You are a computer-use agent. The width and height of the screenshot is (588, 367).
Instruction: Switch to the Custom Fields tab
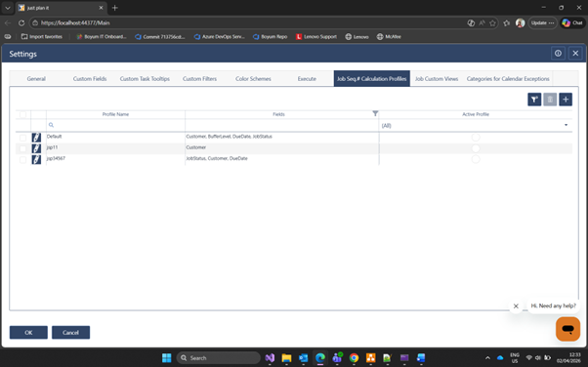pyautogui.click(x=90, y=79)
